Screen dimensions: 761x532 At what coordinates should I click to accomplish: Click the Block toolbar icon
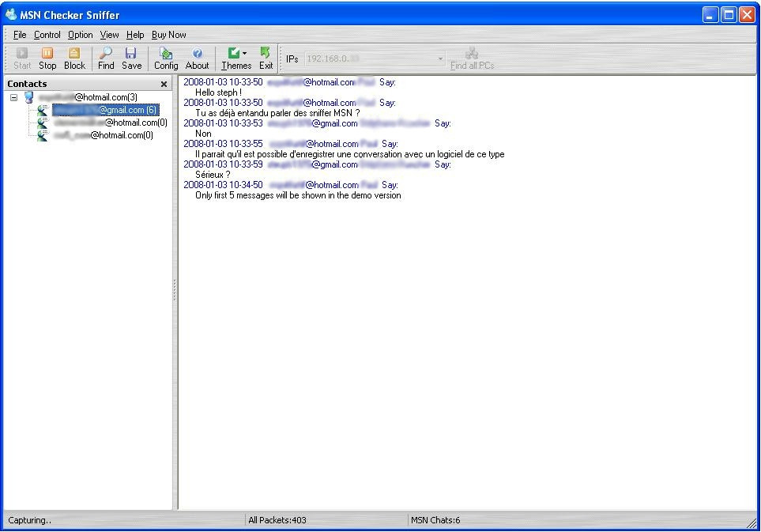tap(74, 53)
